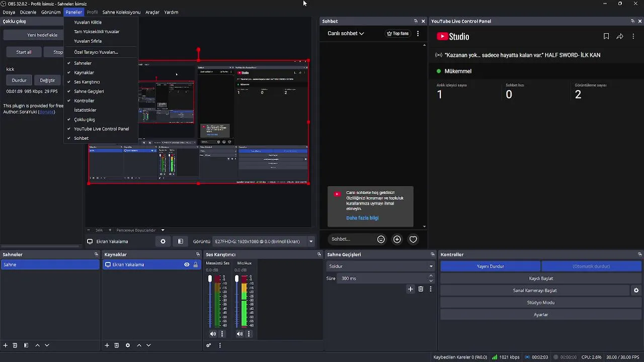Enable Stüdyo Modu button
Screen dimensions: 644x362
(x=541, y=303)
